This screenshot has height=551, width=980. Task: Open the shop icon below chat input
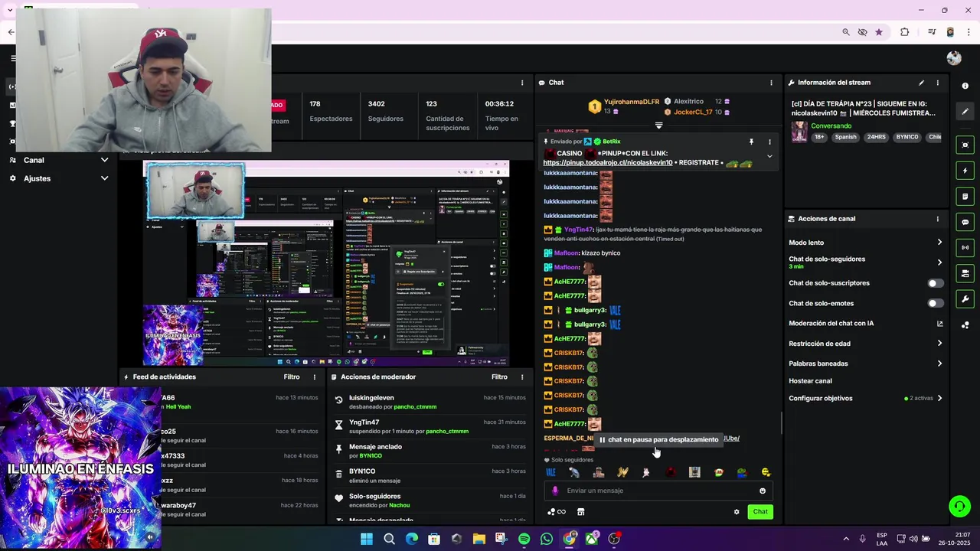[x=580, y=512]
